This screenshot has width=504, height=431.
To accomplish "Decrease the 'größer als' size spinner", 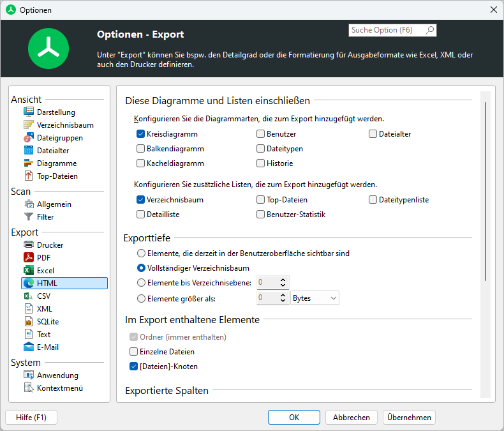I will [283, 301].
